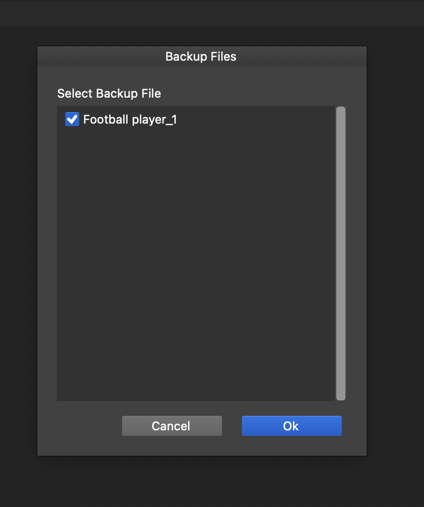
Task: Click the Cancel button
Action: coord(172,426)
